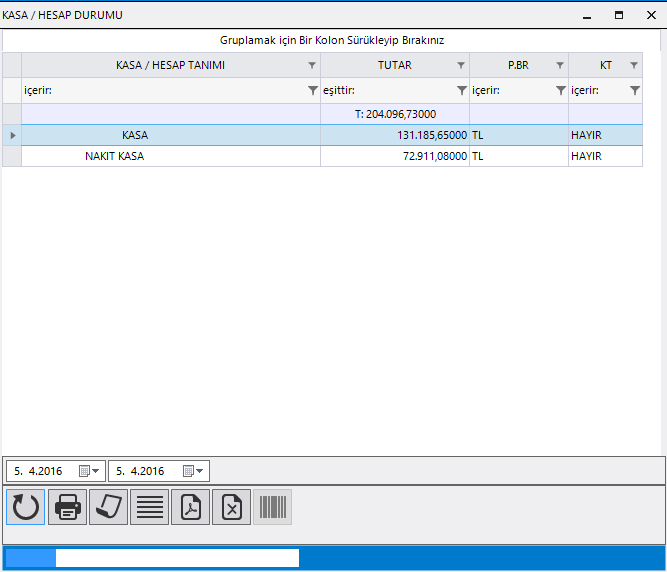Image resolution: width=667 pixels, height=572 pixels.
Task: Click the paper sheet preview icon
Action: point(109,507)
